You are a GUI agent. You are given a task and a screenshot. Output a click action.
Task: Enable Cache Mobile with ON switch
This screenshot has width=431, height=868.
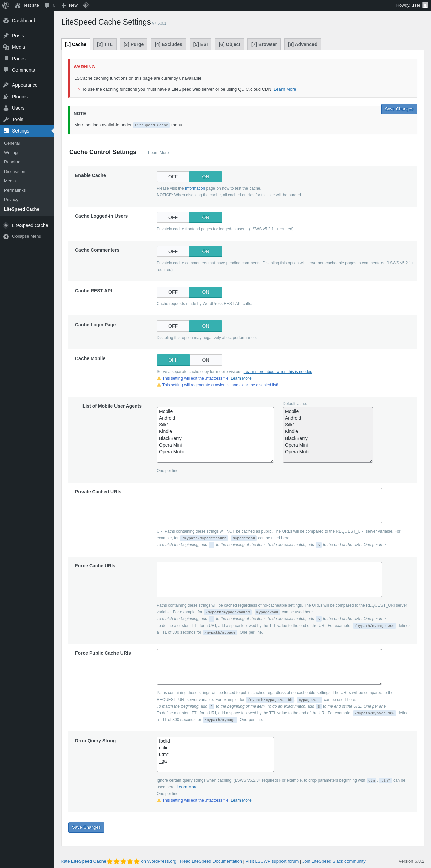(206, 360)
